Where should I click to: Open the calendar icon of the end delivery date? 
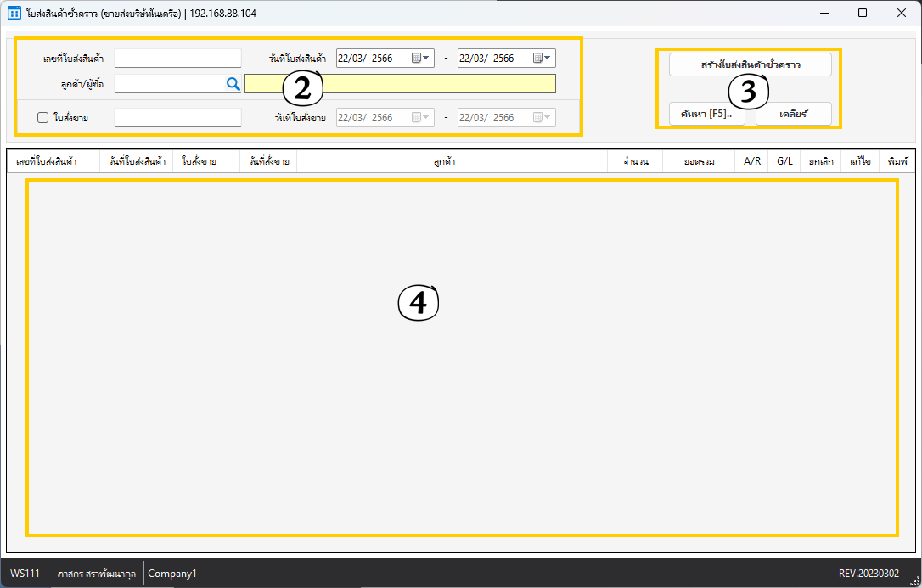(x=537, y=59)
